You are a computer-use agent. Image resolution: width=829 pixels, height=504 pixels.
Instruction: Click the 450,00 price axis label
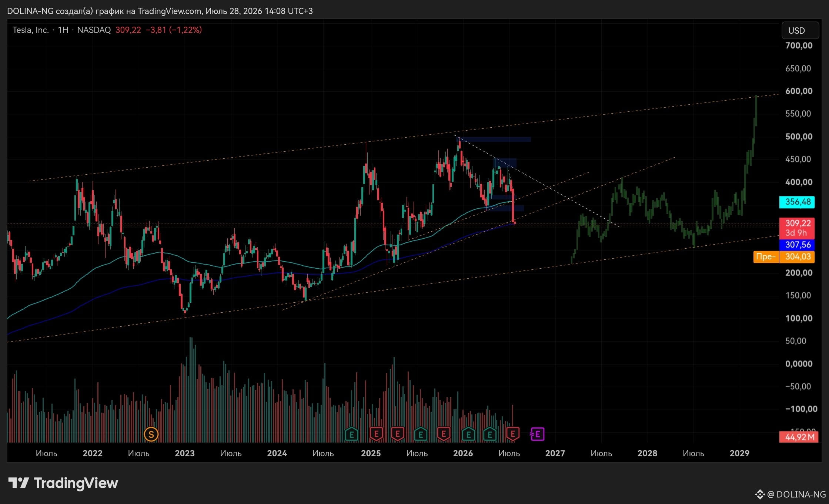(798, 159)
